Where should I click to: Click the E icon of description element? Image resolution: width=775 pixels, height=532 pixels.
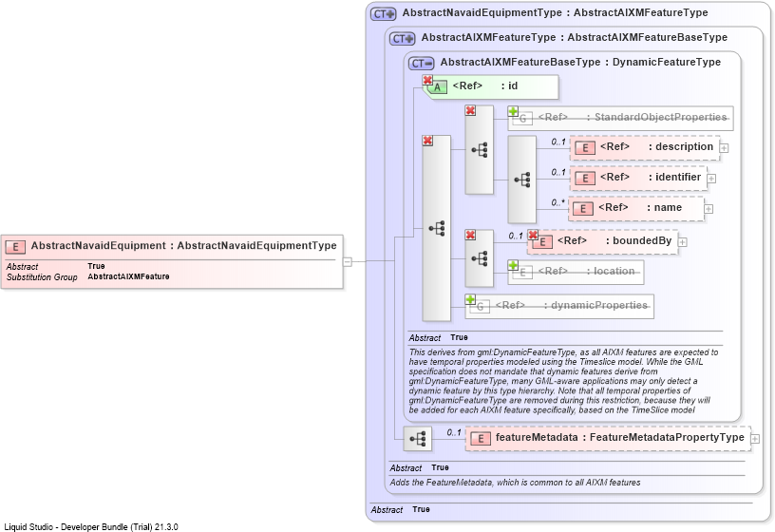tap(585, 148)
